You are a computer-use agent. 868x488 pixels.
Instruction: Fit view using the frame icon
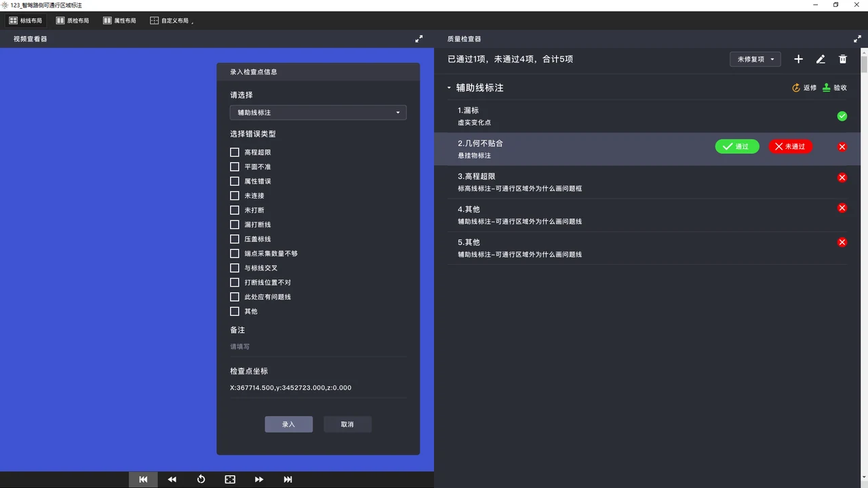pyautogui.click(x=230, y=479)
